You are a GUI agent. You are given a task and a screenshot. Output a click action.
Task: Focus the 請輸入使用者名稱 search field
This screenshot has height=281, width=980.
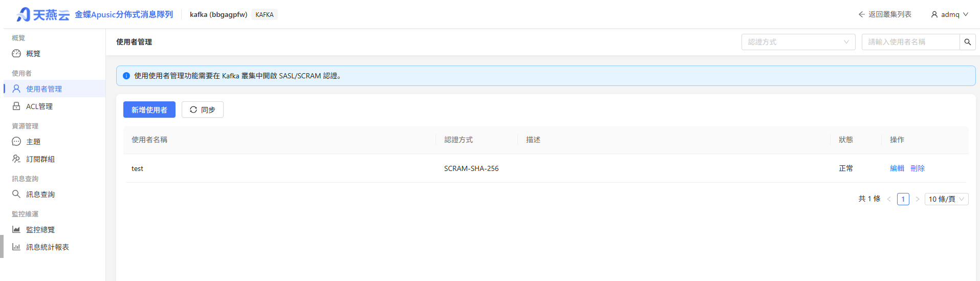point(910,42)
